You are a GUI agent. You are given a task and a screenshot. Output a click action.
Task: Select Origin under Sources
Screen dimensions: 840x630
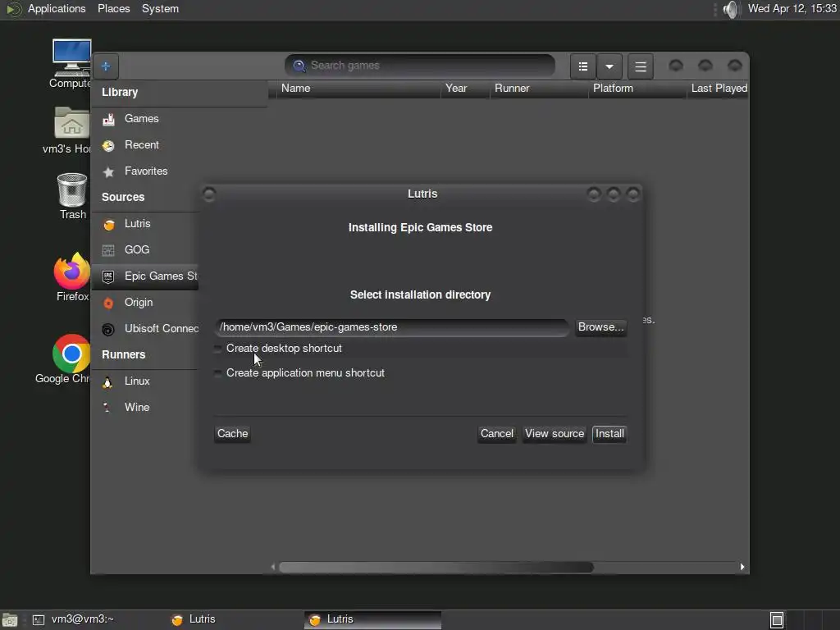[x=146, y=303]
